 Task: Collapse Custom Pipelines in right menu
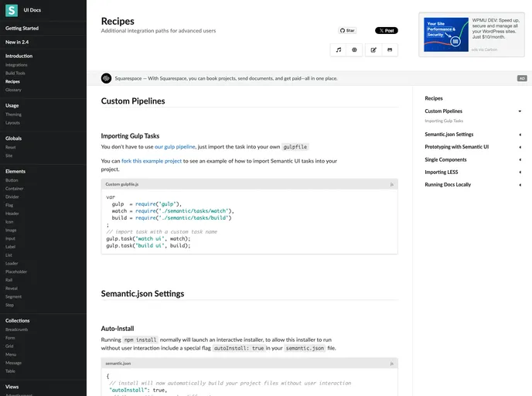point(520,111)
